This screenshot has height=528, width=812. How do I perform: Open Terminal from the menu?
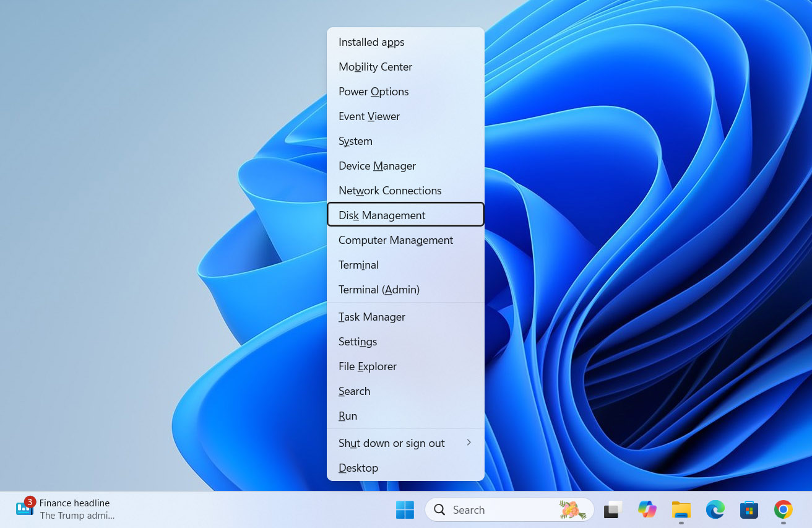point(405,265)
